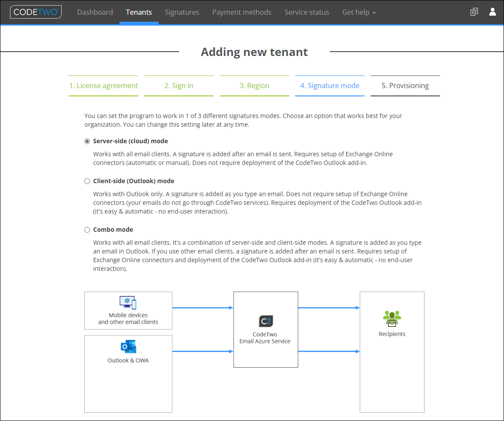Viewport: 504px width, 421px height.
Task: Click the Mobile devices and email icon
Action: tap(128, 303)
